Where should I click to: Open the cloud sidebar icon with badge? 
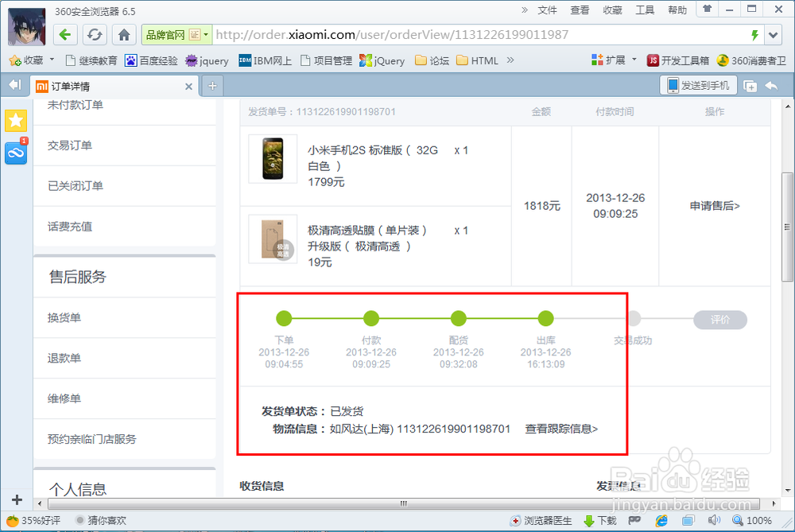coord(16,153)
